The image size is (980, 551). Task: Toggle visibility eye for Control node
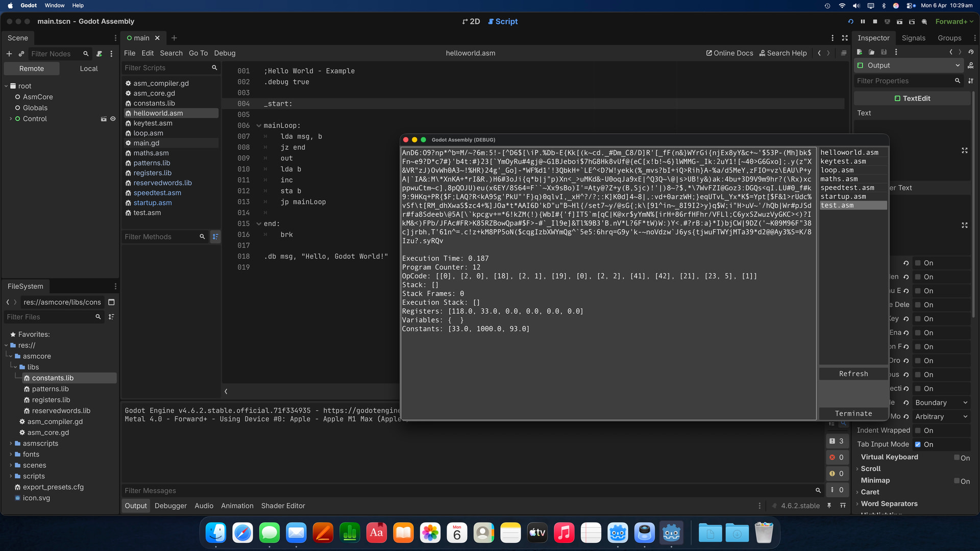tap(113, 119)
